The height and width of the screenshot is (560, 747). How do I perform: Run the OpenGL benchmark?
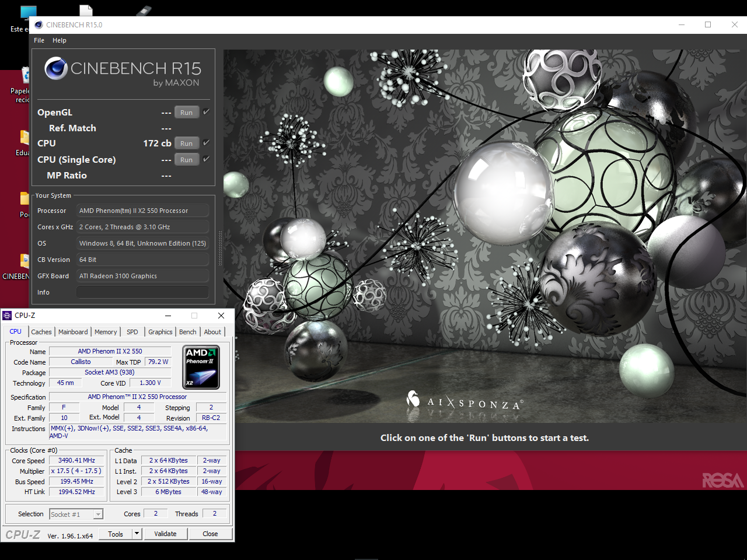187,113
